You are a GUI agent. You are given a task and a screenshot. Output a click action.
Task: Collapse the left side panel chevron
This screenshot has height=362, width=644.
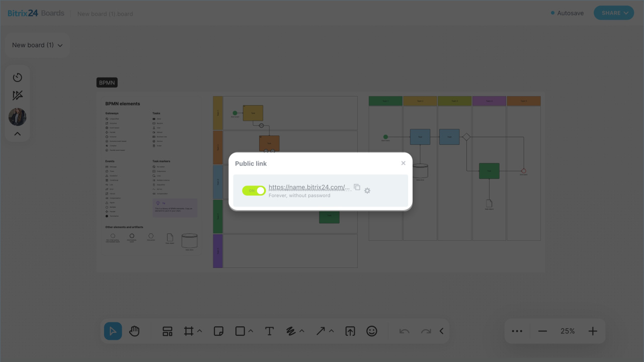point(18,134)
